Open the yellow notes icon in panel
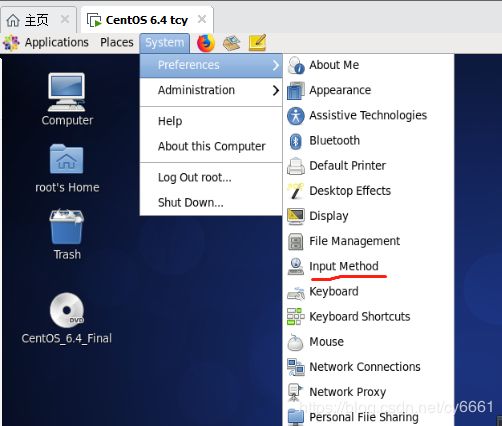 (x=257, y=43)
